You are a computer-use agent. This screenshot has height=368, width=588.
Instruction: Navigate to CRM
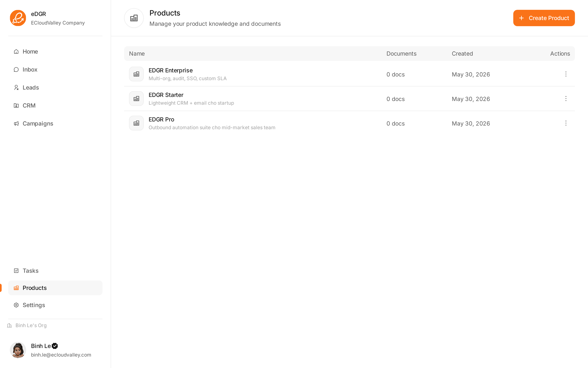pos(55,106)
